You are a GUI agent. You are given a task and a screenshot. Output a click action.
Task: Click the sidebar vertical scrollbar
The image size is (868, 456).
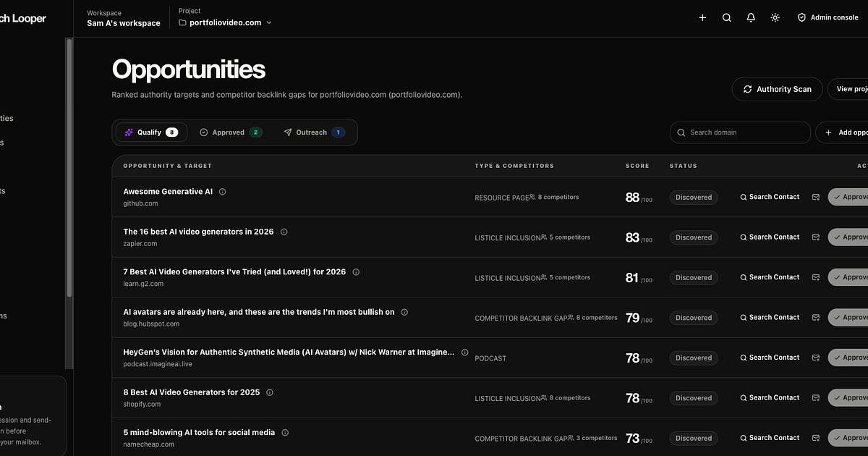coord(69,166)
